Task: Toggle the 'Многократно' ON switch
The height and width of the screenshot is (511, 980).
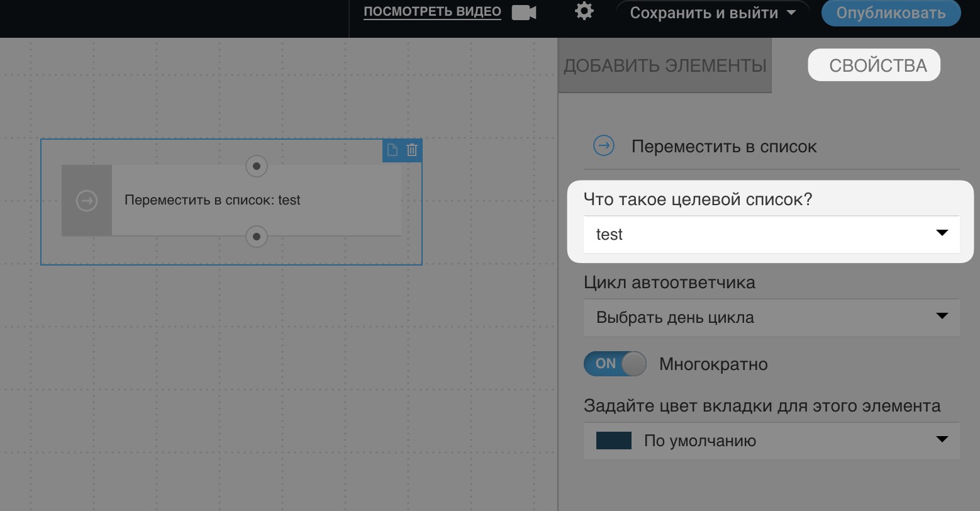Action: pyautogui.click(x=615, y=364)
